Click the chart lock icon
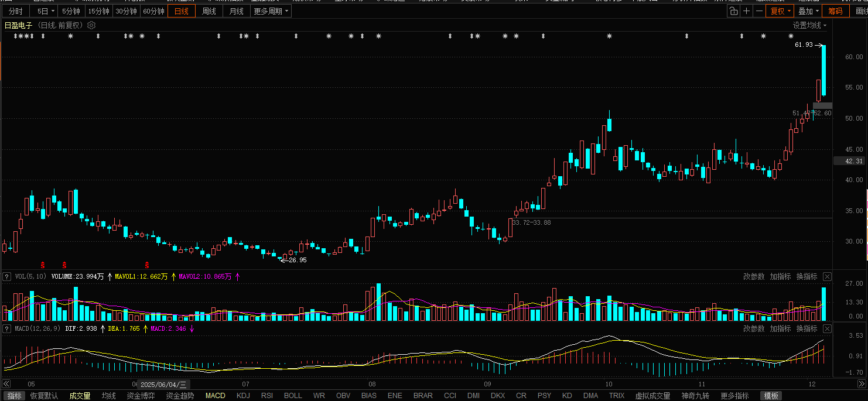 733,11
